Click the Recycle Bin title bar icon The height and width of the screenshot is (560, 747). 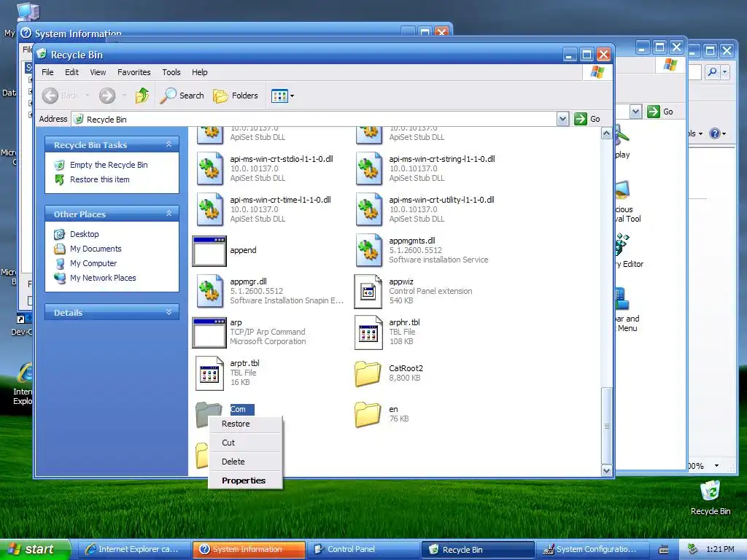tap(42, 54)
